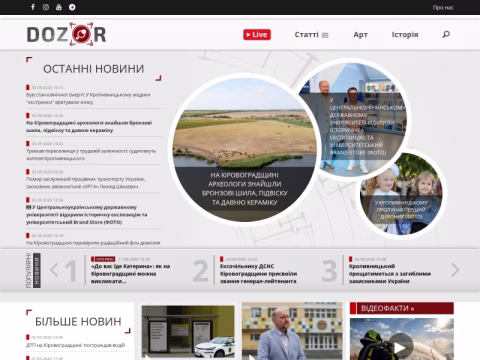Play the firefighter video in Відеофакти

[400, 347]
